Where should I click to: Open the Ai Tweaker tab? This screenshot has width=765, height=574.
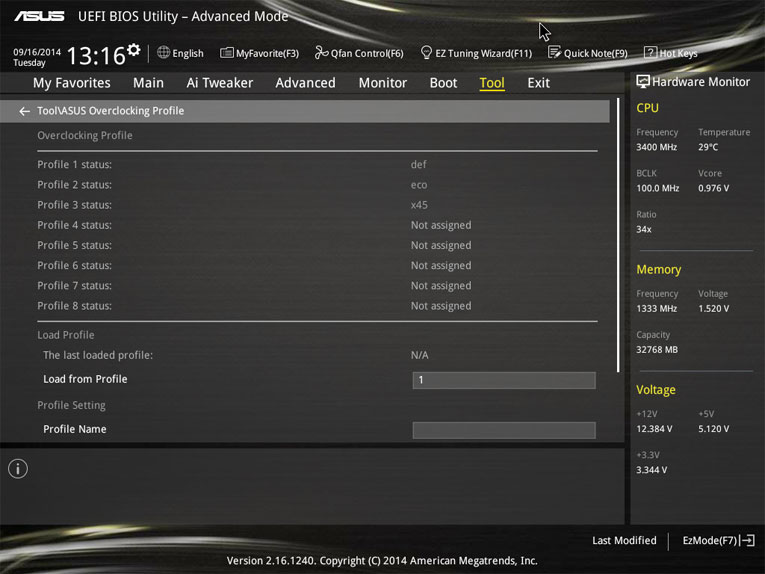pyautogui.click(x=220, y=83)
